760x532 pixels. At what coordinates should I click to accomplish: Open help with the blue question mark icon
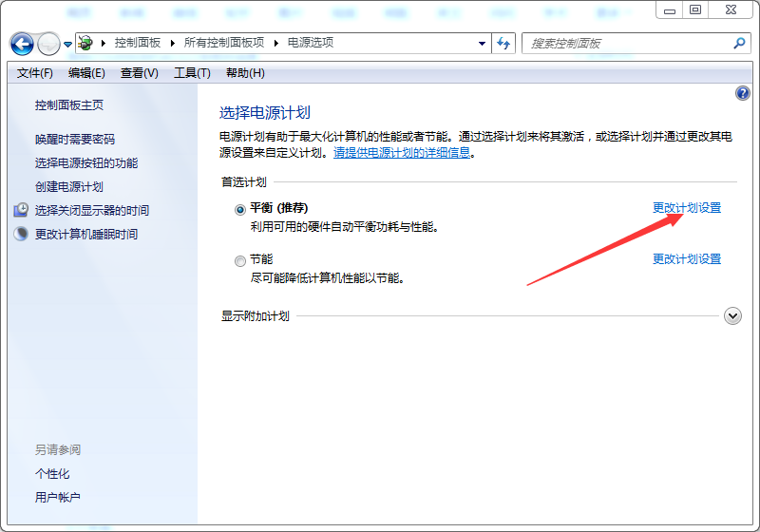click(x=743, y=93)
